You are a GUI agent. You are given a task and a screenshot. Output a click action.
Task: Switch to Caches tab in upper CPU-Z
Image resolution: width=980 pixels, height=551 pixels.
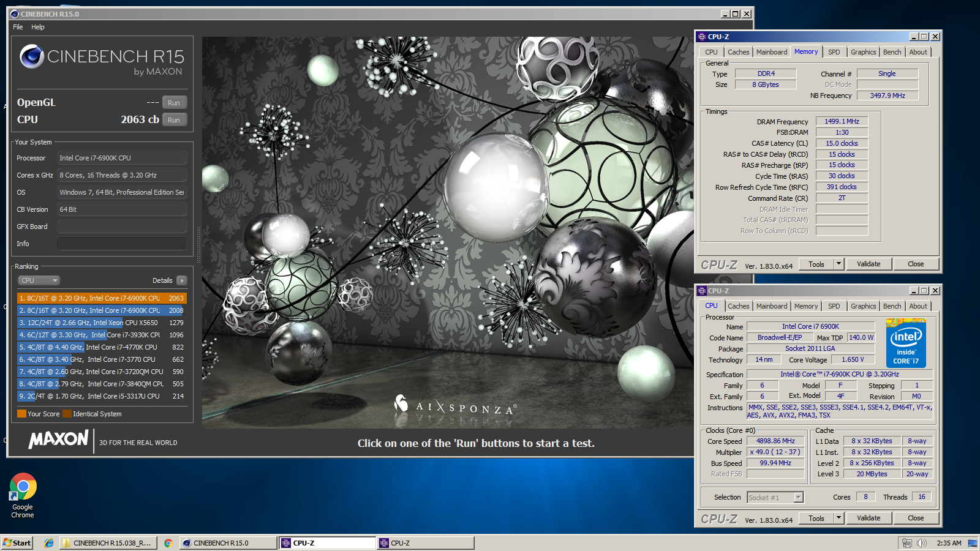pos(738,52)
